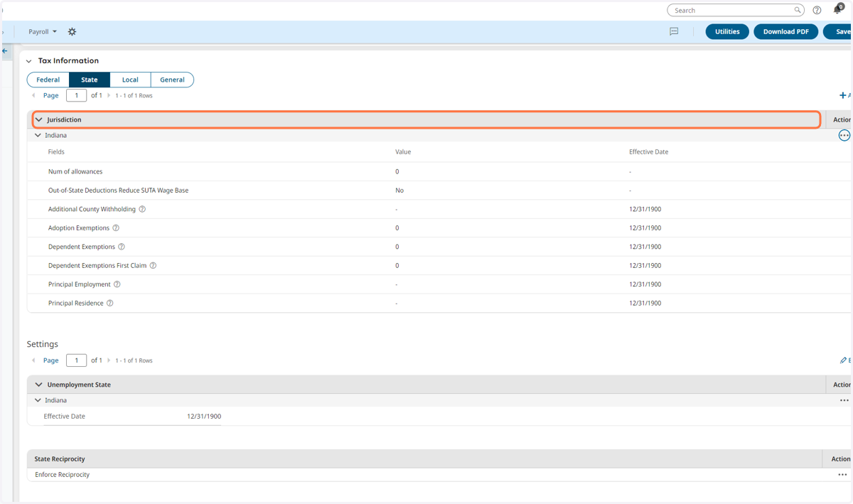
Task: Click the 'No' value for SUTA Wage Base
Action: [399, 191]
